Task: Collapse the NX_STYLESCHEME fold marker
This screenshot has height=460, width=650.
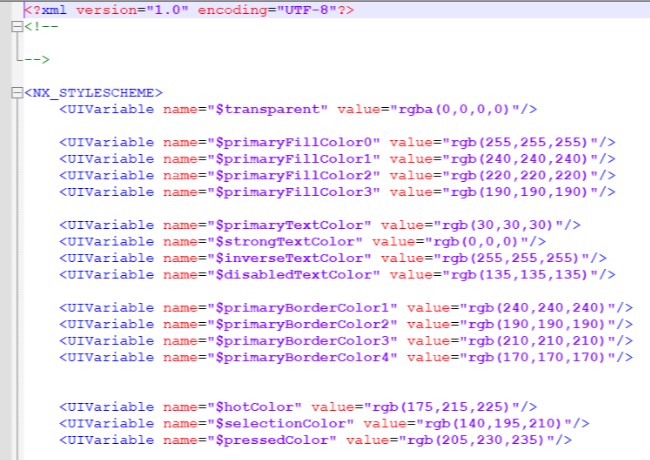Action: [17, 93]
